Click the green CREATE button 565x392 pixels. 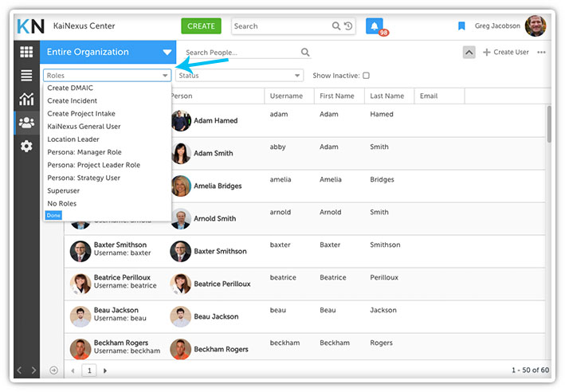tap(201, 26)
